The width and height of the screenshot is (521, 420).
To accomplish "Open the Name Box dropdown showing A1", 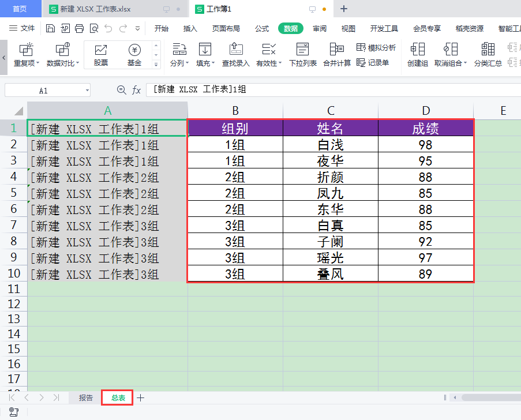I will click(x=87, y=91).
